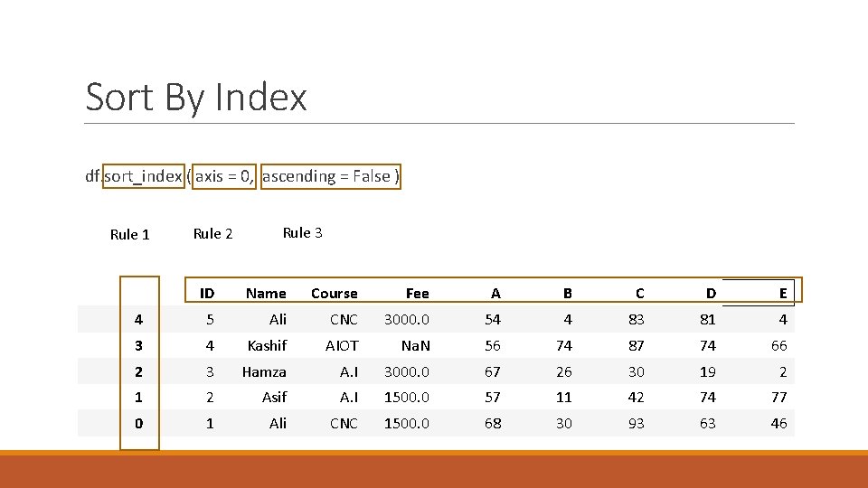The height and width of the screenshot is (488, 868).
Task: Click index label 2 in the index column
Action: 138,371
